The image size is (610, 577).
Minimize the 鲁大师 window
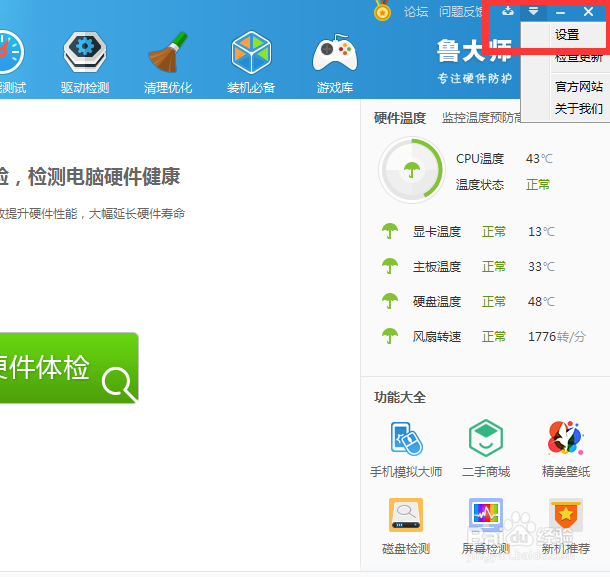click(x=560, y=12)
